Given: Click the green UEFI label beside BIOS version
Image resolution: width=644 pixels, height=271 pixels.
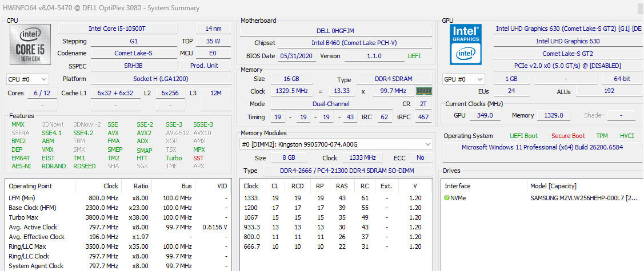Looking at the screenshot, I should pyautogui.click(x=414, y=56).
